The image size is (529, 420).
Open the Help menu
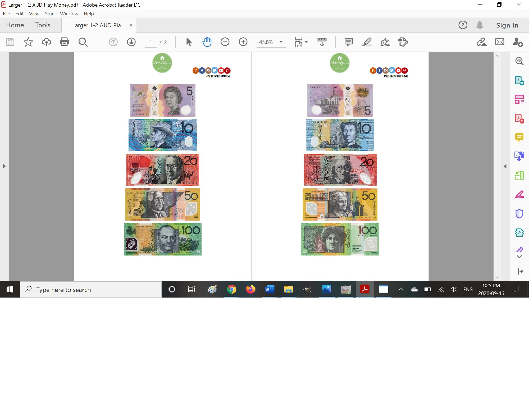(89, 13)
